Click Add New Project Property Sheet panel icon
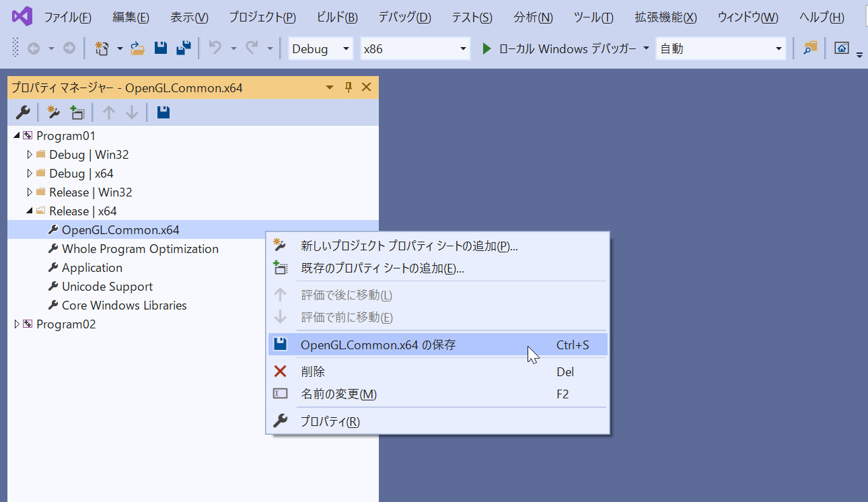This screenshot has height=502, width=868. click(54, 112)
